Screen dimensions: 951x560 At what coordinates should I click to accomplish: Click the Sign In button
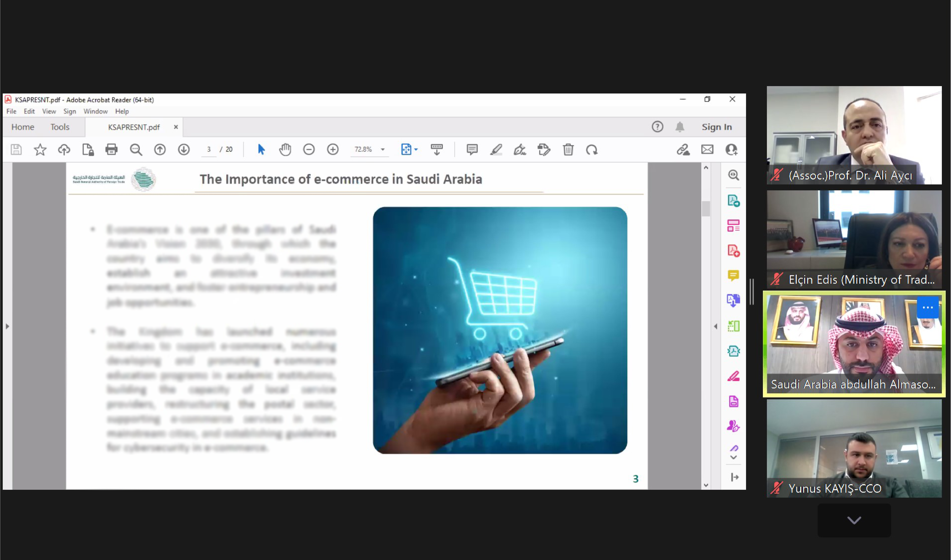pos(717,127)
